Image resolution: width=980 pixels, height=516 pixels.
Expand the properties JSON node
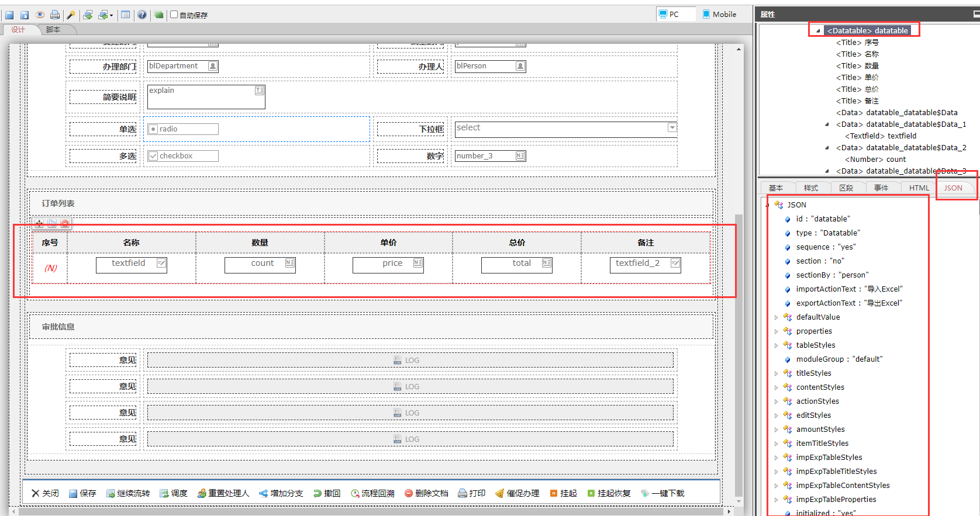click(x=776, y=331)
